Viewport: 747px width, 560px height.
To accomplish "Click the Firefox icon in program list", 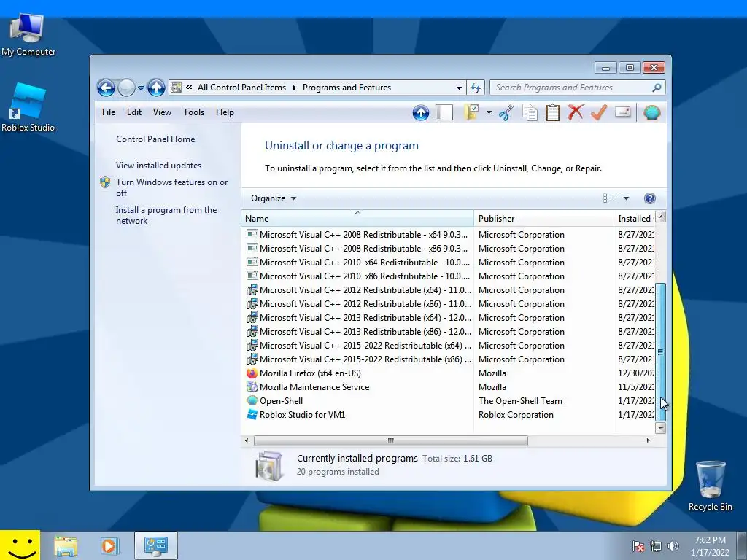I will 252,373.
